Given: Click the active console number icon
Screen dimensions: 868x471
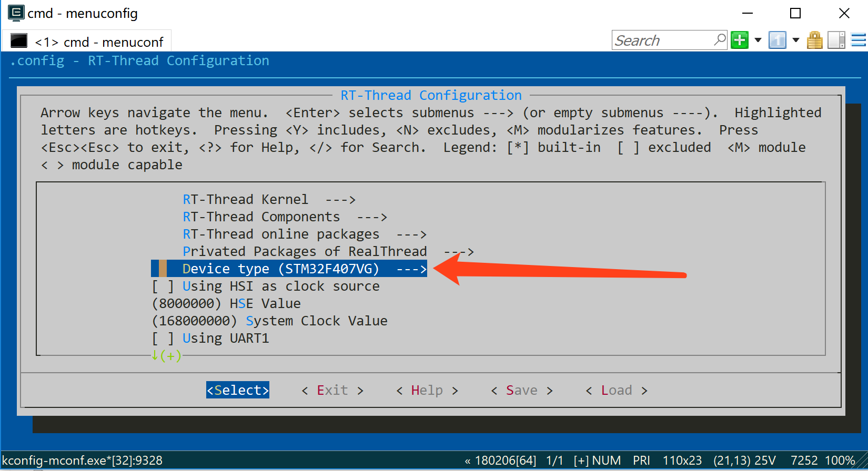Looking at the screenshot, I should coord(777,40).
